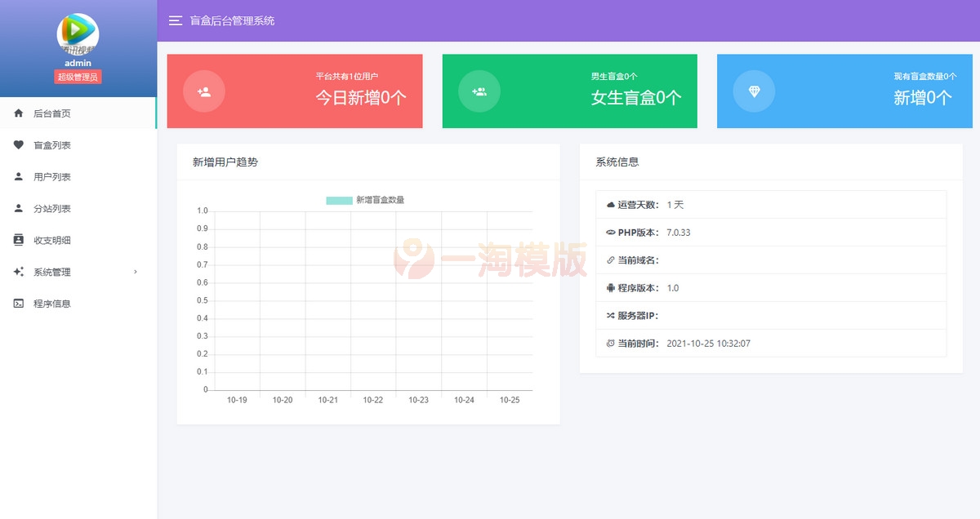
Task: Click the ledger icon beside 收支明细
Action: click(18, 240)
